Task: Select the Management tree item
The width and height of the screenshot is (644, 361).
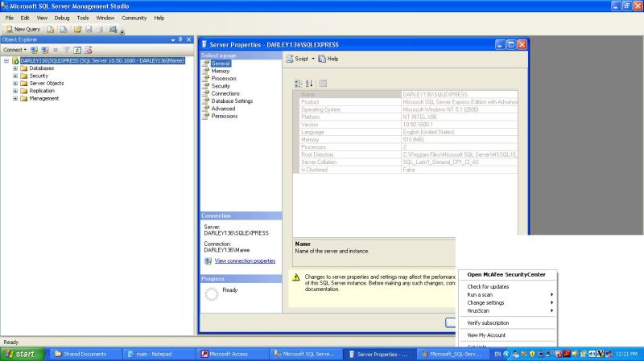Action: click(44, 98)
